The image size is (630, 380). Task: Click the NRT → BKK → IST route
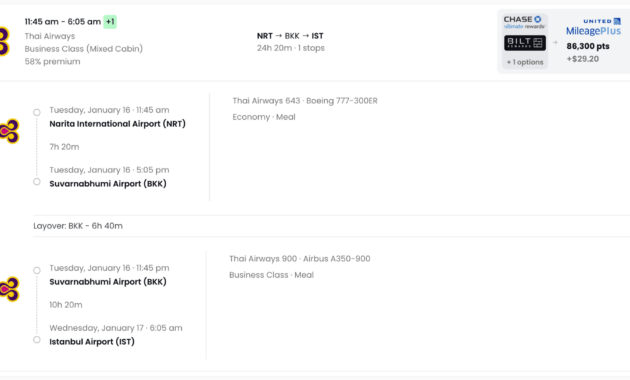290,36
